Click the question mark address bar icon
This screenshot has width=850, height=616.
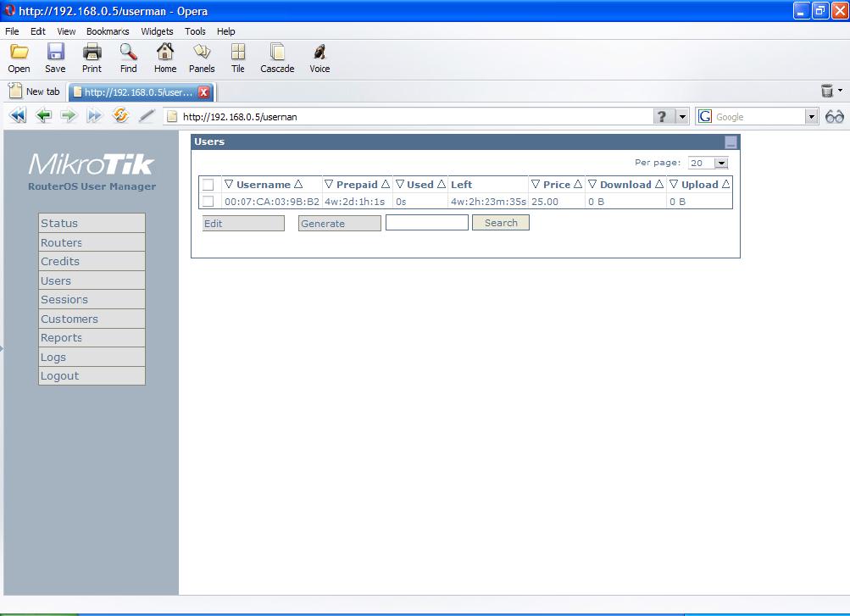click(x=662, y=116)
